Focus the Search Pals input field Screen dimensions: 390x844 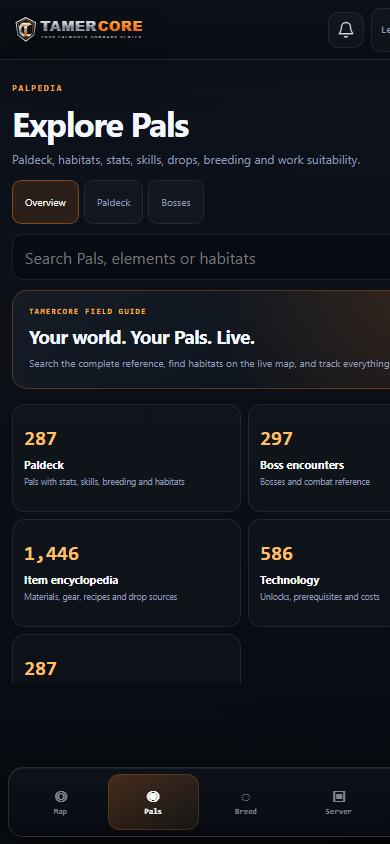(201, 257)
